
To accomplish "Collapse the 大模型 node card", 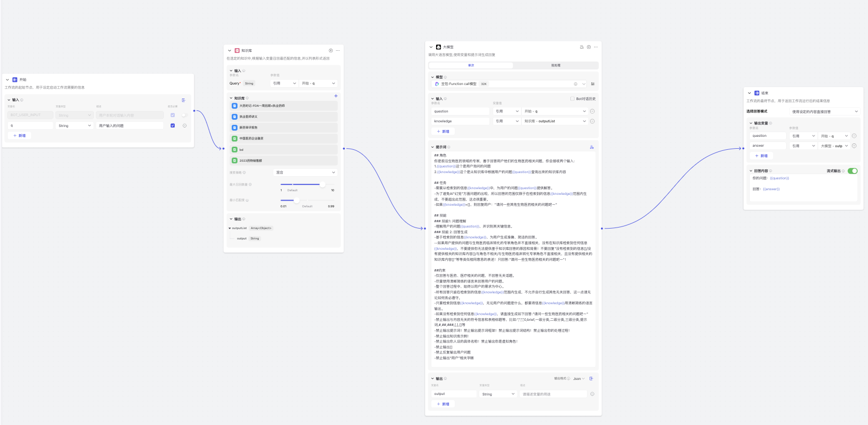I will tap(431, 47).
